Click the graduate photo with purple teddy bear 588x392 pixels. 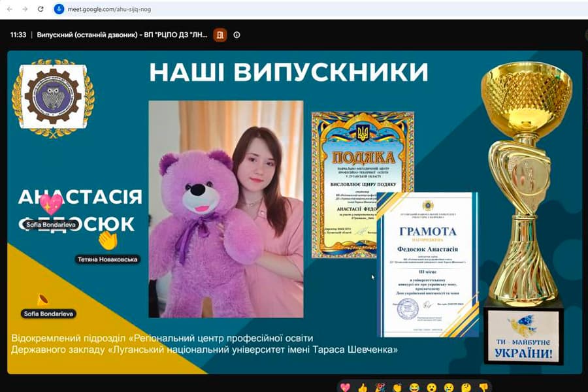pyautogui.click(x=226, y=209)
